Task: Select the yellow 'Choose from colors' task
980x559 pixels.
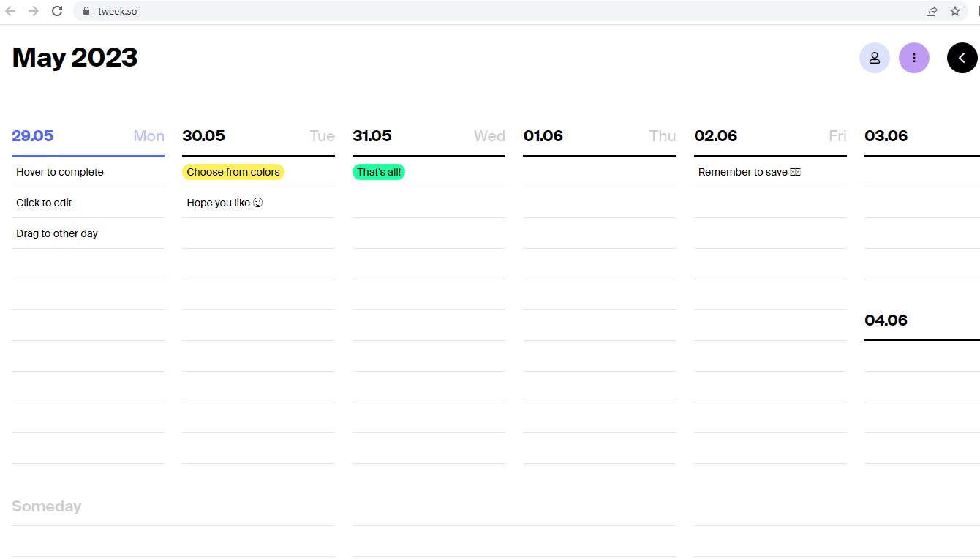Action: click(x=233, y=172)
